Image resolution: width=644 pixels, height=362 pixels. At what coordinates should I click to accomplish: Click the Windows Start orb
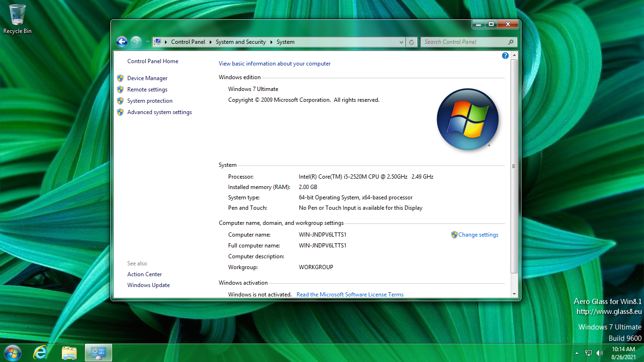click(12, 353)
